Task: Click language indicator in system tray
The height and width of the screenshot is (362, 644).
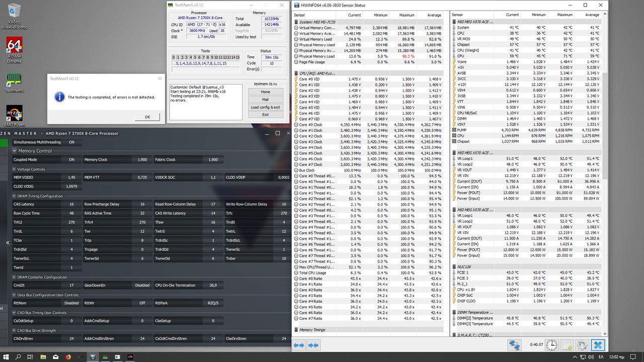Action: (601, 357)
